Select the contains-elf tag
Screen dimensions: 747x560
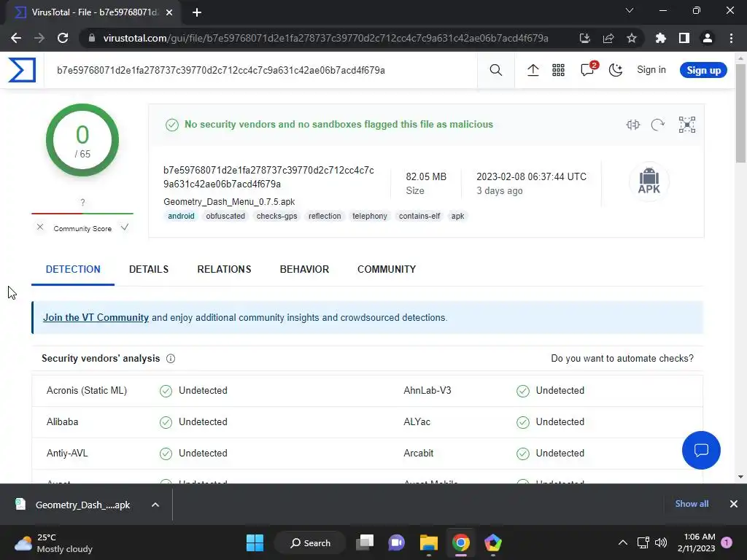click(419, 216)
